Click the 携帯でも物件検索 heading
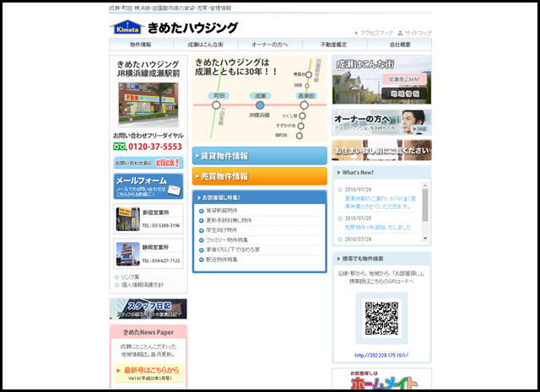 tap(363, 259)
